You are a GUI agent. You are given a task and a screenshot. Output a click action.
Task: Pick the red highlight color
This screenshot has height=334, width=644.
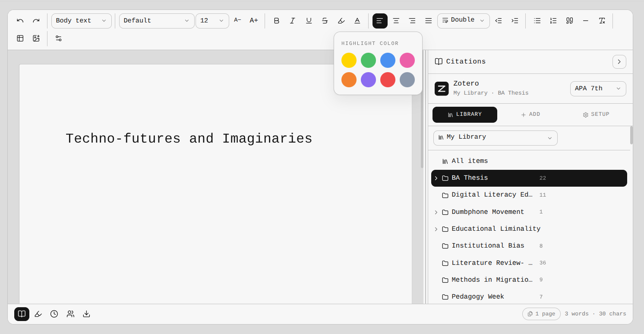click(388, 80)
